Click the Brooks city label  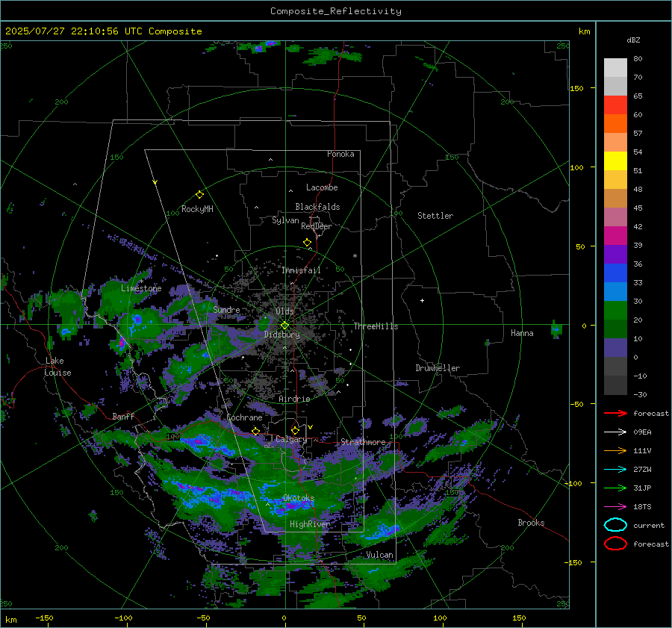pos(531,523)
